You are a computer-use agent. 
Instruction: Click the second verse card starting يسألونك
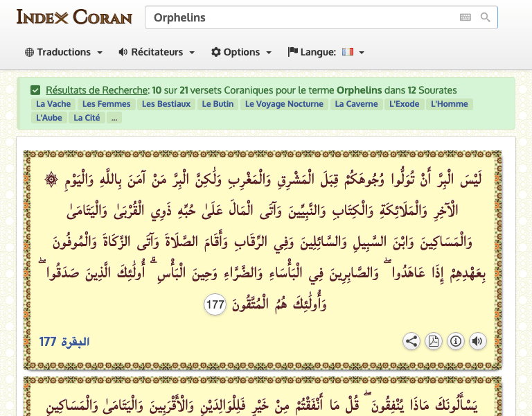pos(263,397)
